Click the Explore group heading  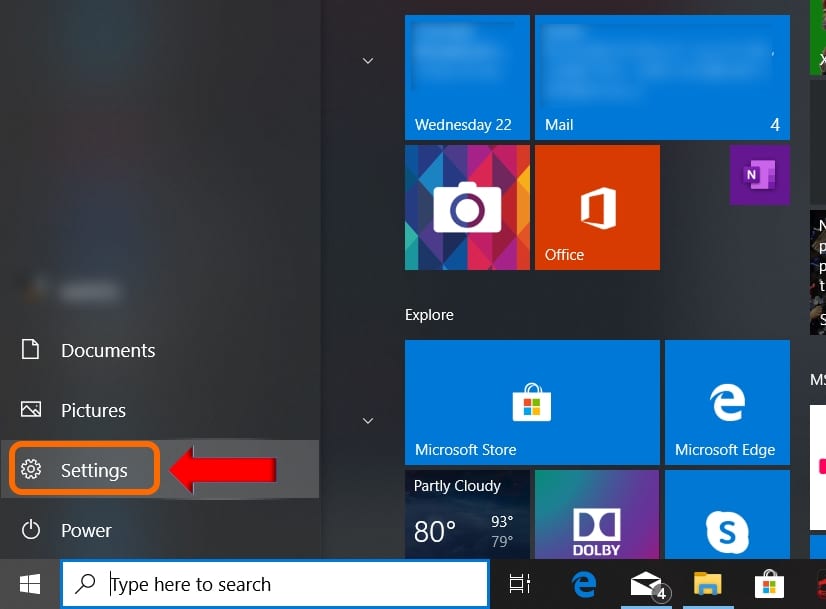[429, 315]
